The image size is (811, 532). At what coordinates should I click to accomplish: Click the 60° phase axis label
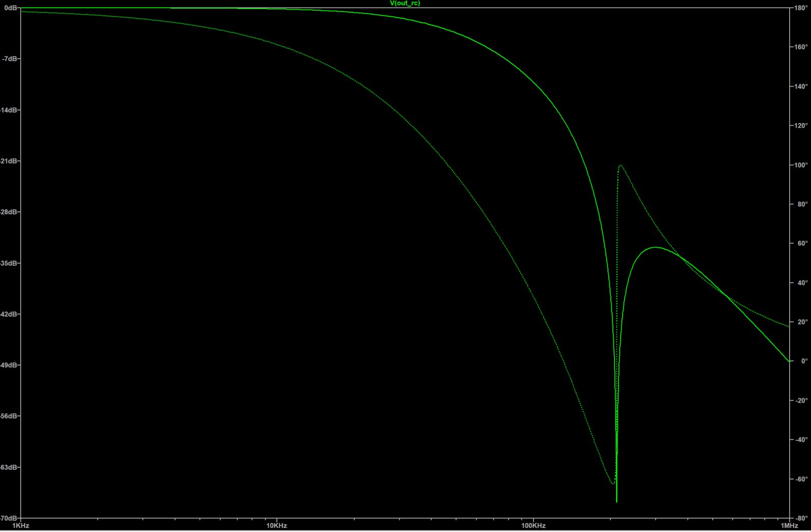[802, 243]
